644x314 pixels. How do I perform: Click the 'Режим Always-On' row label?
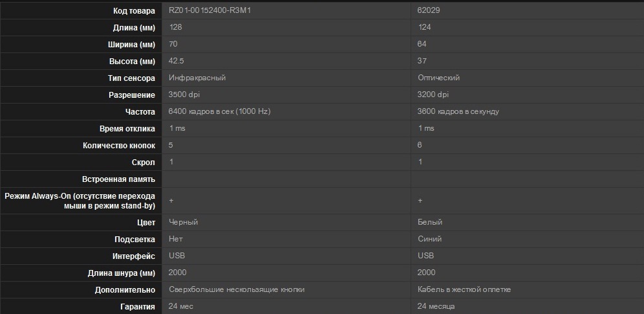coord(80,201)
